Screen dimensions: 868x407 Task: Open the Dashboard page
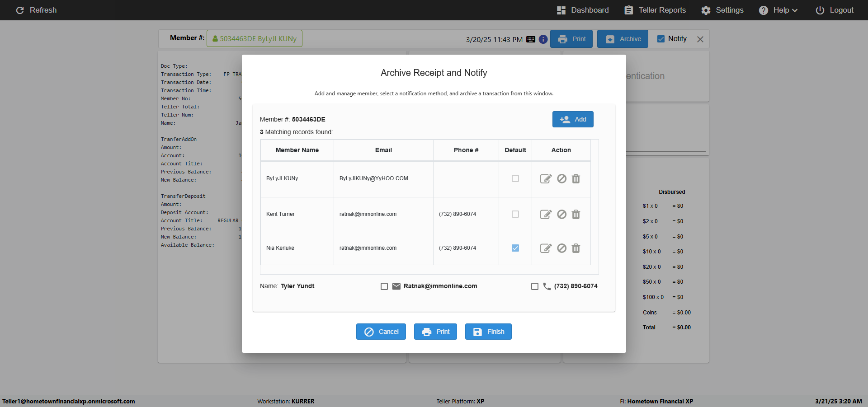click(x=583, y=10)
